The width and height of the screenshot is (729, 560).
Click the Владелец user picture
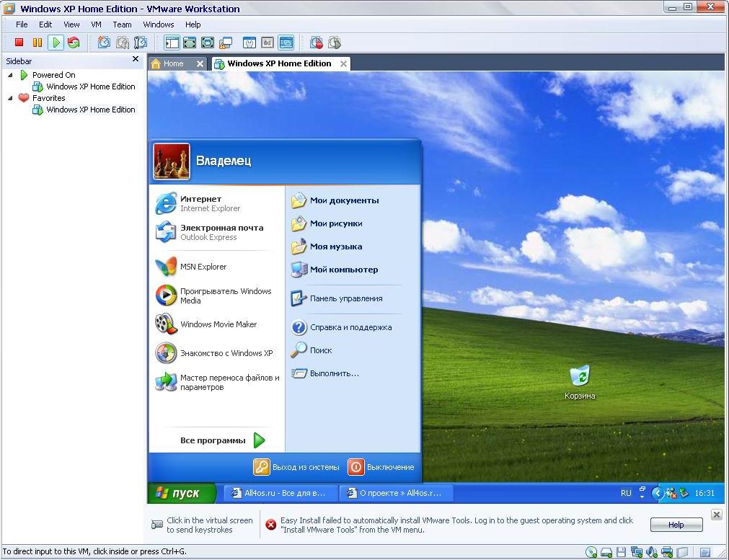point(172,161)
